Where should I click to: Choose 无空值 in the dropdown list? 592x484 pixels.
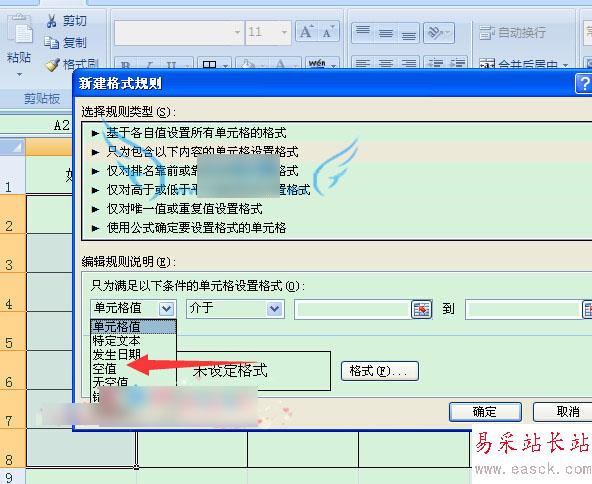click(133, 382)
